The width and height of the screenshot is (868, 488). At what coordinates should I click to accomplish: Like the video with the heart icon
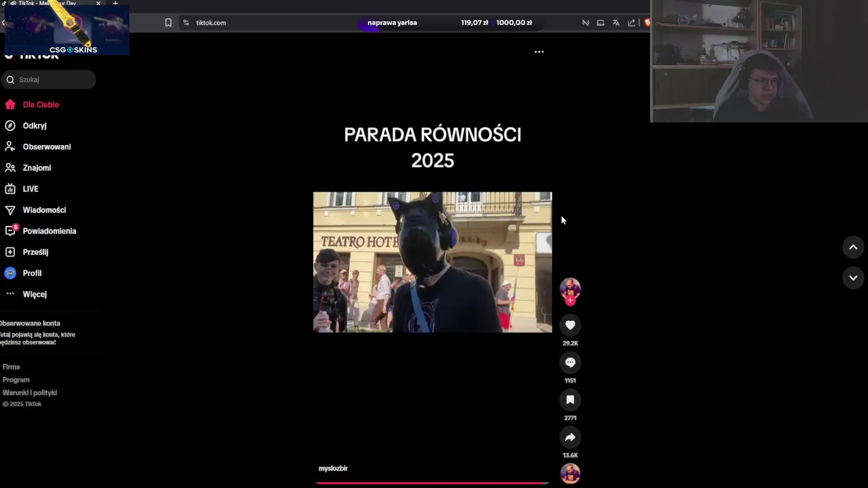pos(570,325)
